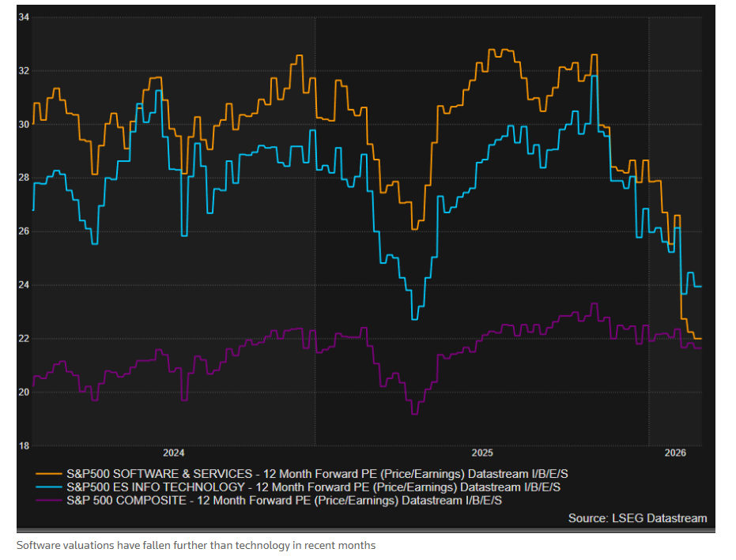Select the S&P500 SOFTWARE & SERVICES legend label

point(317,474)
